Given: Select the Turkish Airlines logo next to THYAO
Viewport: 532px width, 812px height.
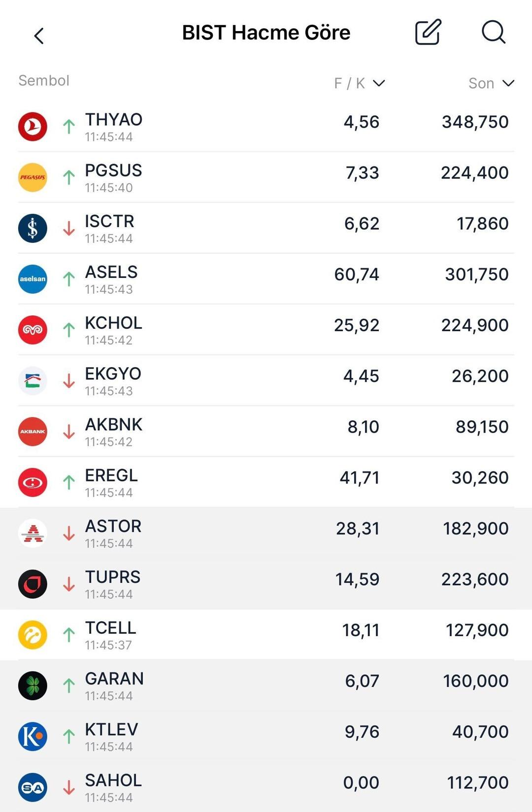Looking at the screenshot, I should tap(32, 127).
